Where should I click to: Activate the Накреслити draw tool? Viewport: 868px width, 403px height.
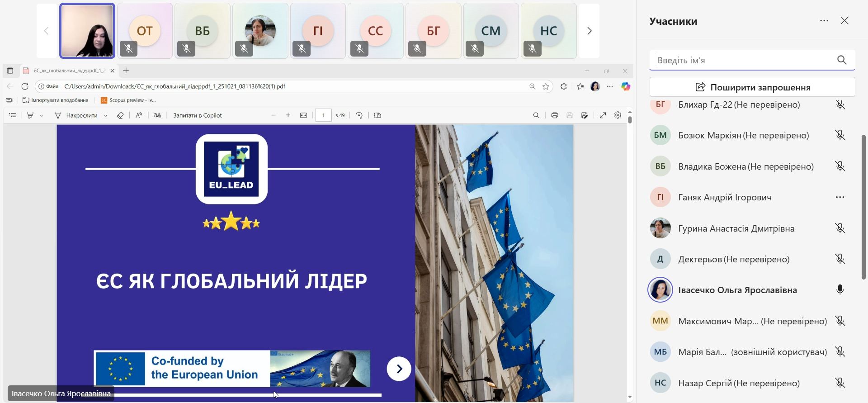(76, 115)
